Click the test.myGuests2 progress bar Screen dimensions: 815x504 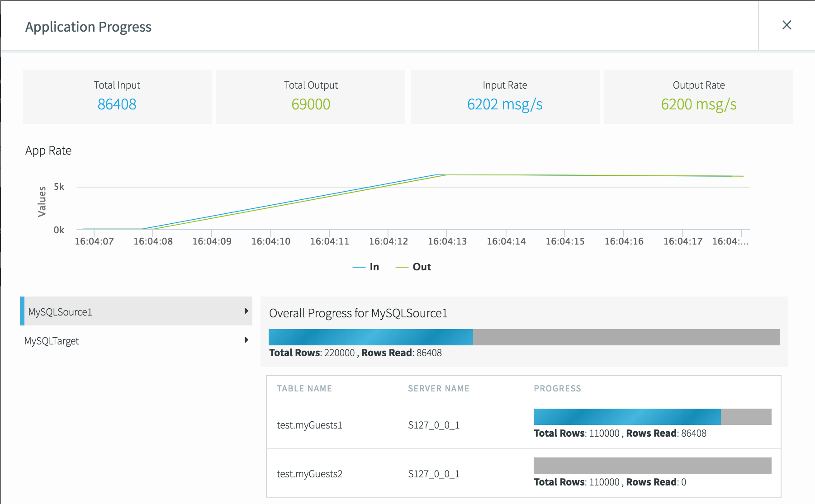pos(653,465)
